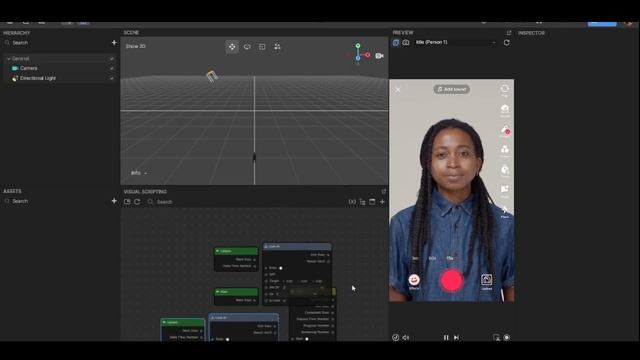Screen dimensions: 640x360
Task: Collapse the General group in Hierarchy
Action: tap(9, 59)
